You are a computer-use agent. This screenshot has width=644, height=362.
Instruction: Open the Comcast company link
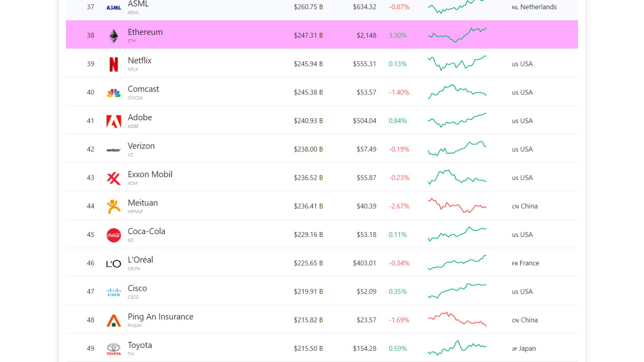click(143, 89)
